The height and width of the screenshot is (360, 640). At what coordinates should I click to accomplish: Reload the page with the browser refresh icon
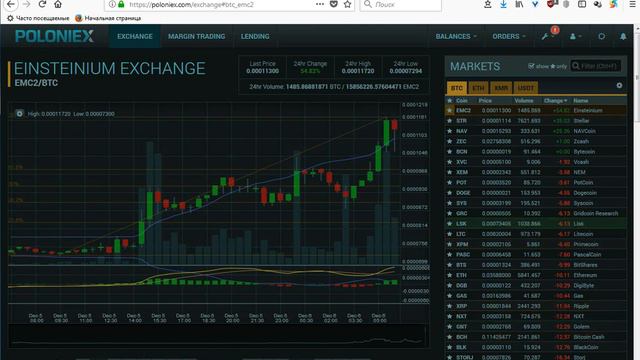pyautogui.click(x=42, y=4)
